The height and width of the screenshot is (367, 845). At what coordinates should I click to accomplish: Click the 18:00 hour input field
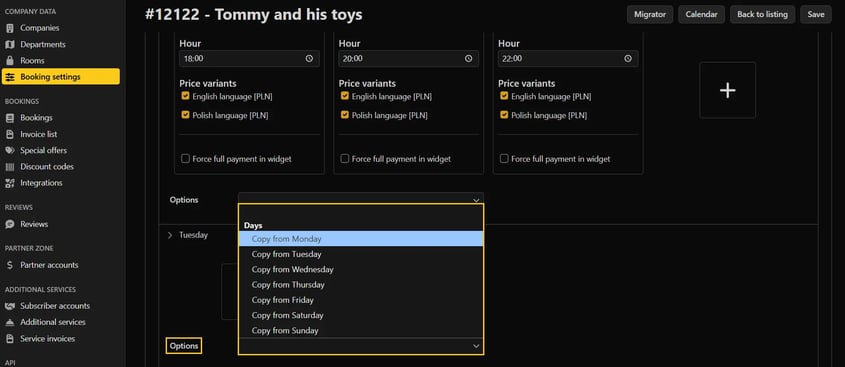click(x=250, y=59)
